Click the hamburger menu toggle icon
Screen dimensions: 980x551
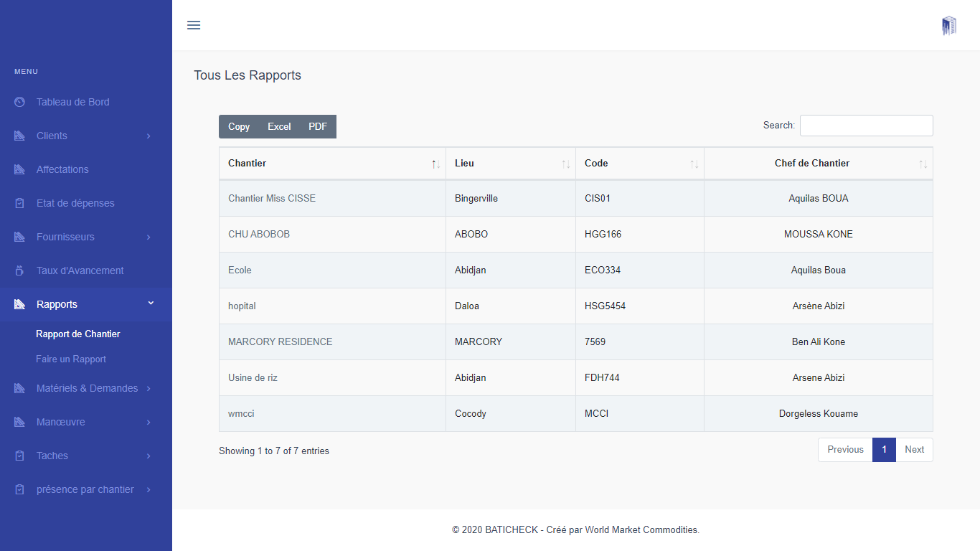(x=194, y=25)
